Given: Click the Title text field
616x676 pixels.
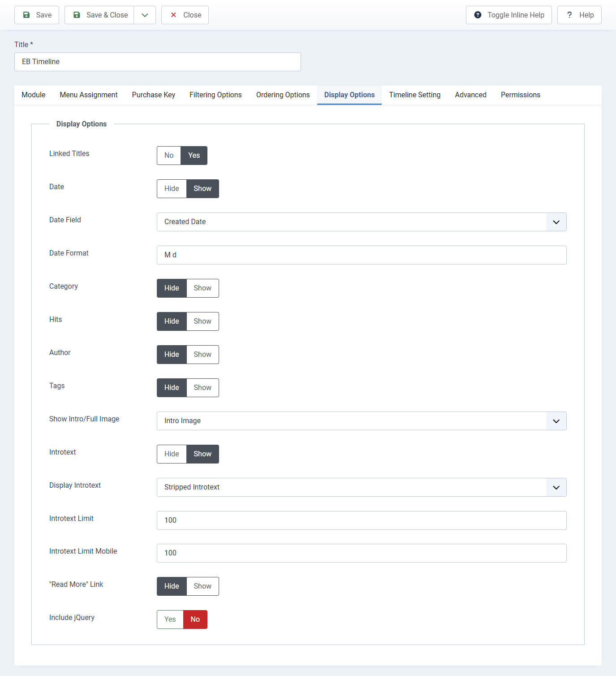Looking at the screenshot, I should click(158, 62).
